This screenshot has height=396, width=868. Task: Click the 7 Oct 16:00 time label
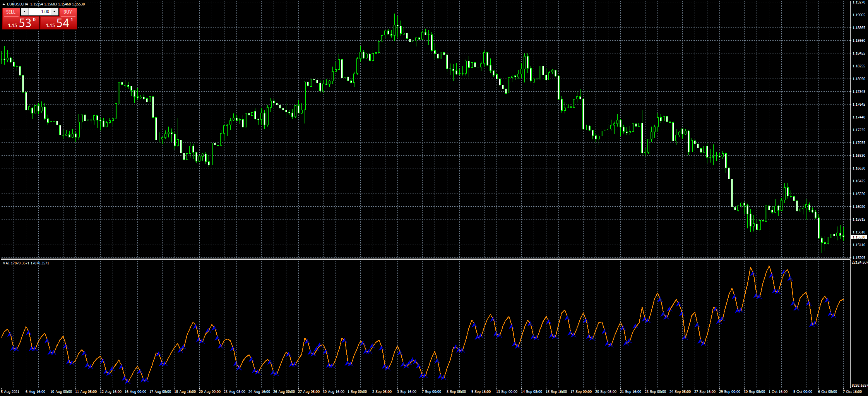pos(852,391)
